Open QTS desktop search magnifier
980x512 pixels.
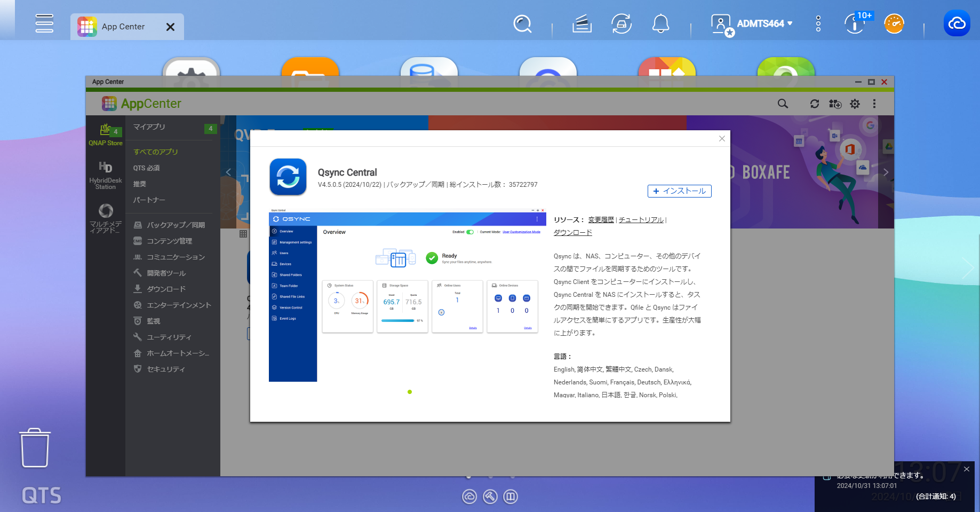[x=522, y=23]
